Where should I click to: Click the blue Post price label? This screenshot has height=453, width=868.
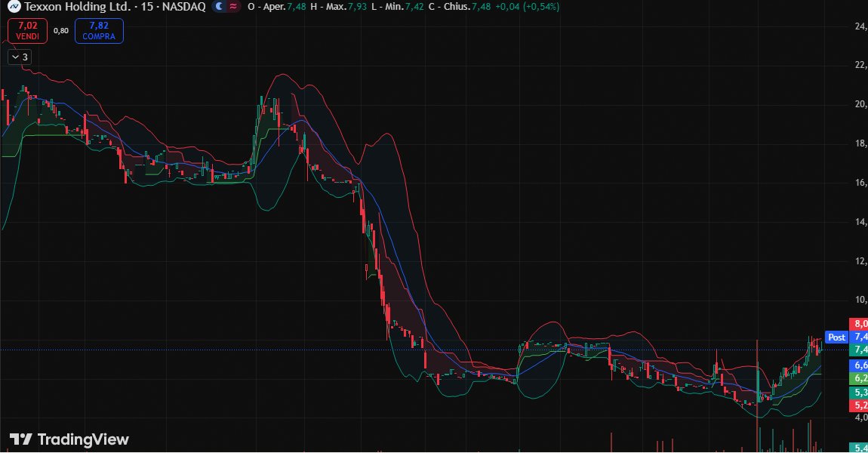[836, 337]
